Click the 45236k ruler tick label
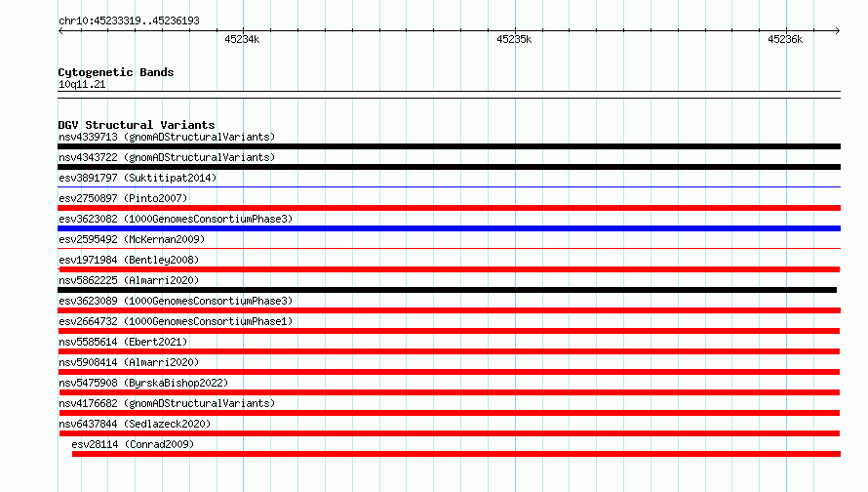Viewport: 868px width, 492px height. point(785,39)
